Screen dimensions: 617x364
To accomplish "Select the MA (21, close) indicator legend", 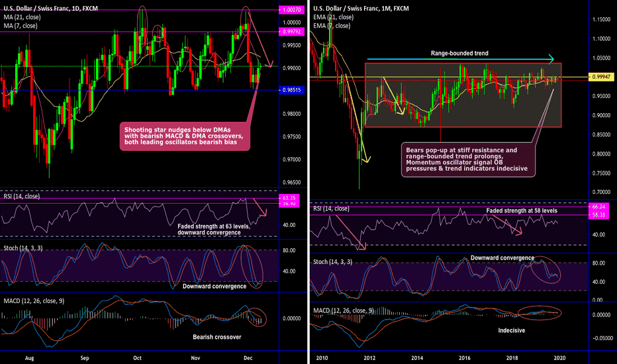I will pyautogui.click(x=21, y=17).
